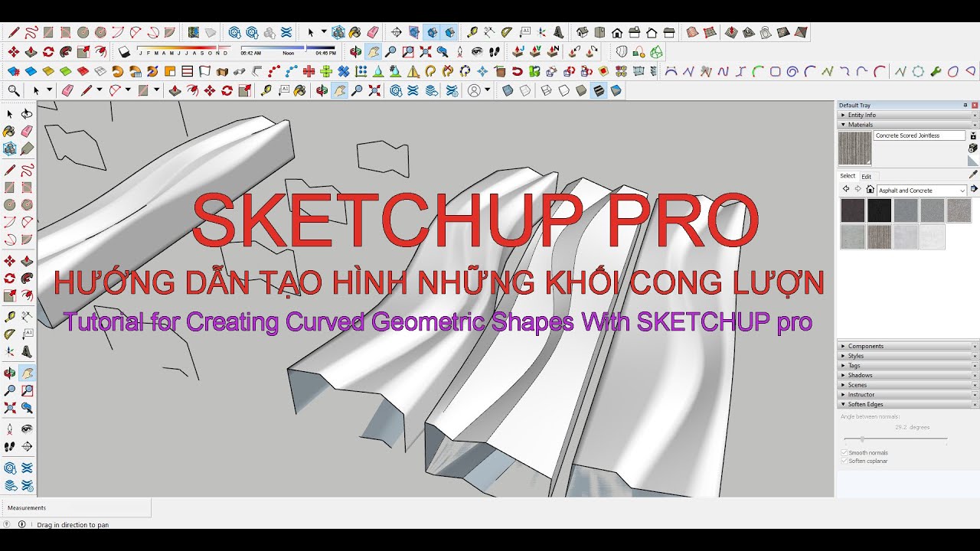Select the Section Plane tool
The width and height of the screenshot is (980, 551).
pos(396,32)
